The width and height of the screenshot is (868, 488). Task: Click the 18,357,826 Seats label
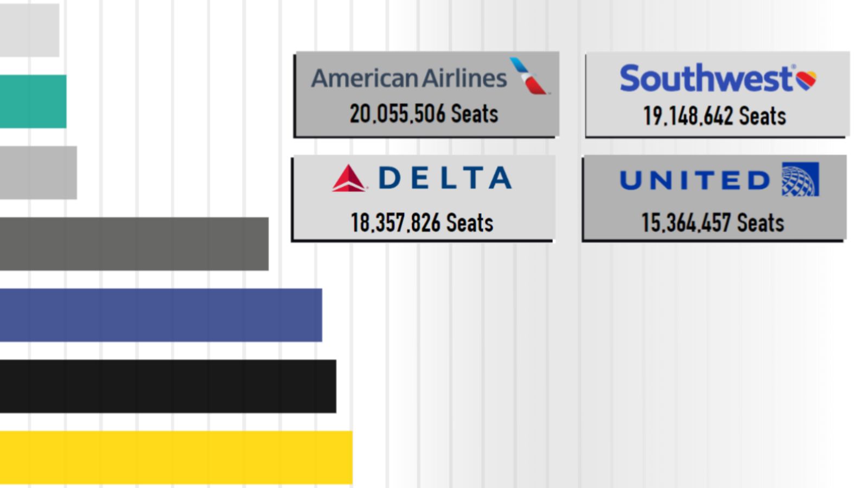coord(422,223)
